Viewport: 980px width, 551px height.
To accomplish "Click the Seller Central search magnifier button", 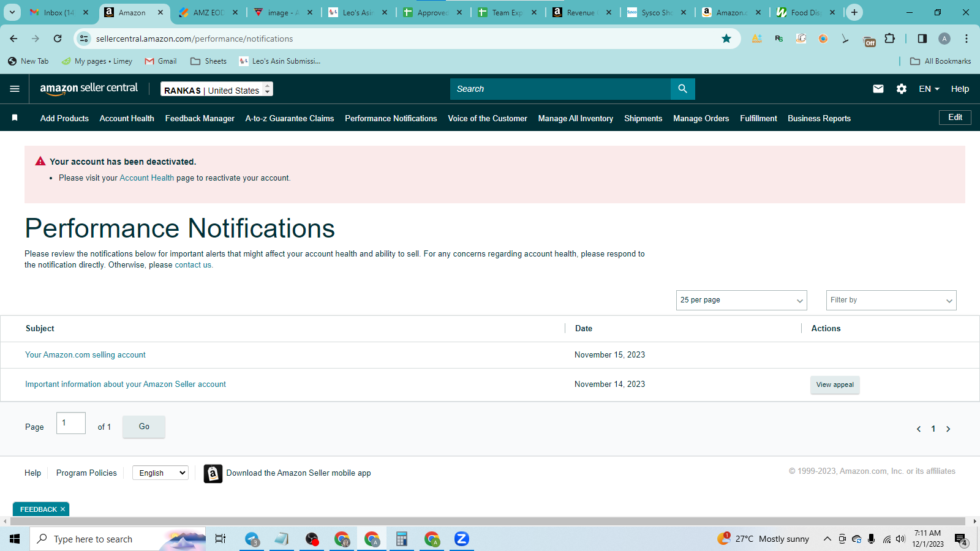I will pos(683,89).
